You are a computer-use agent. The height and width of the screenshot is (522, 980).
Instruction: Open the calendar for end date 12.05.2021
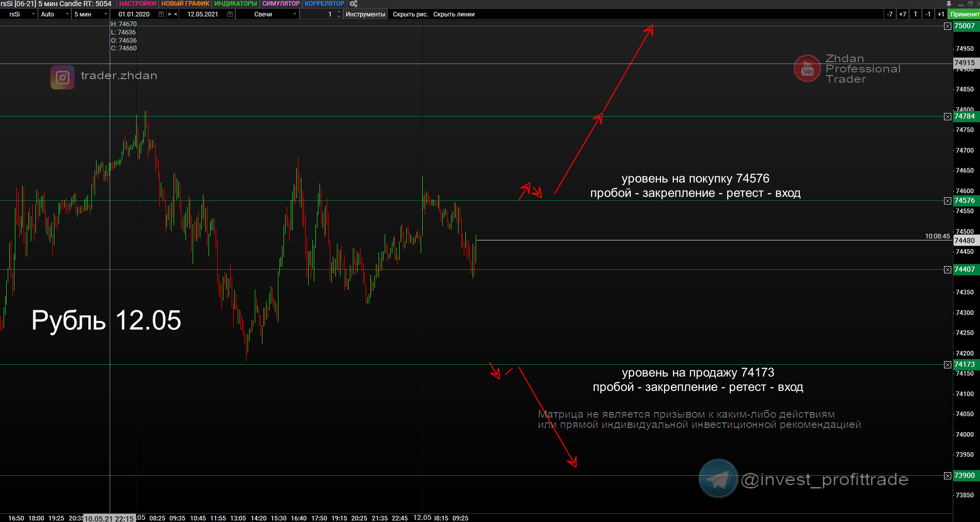230,14
